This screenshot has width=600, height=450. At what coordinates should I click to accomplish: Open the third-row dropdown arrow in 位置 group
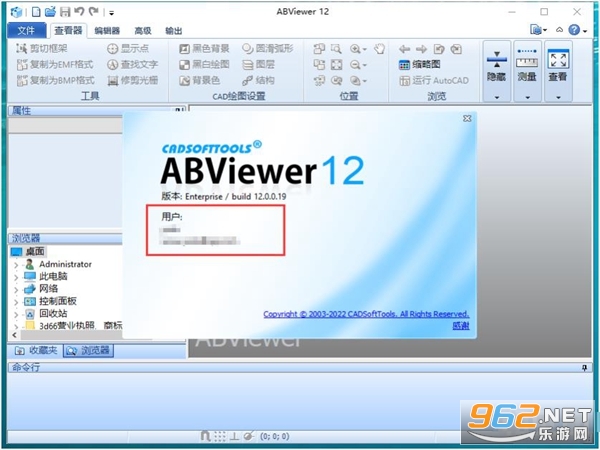point(365,81)
